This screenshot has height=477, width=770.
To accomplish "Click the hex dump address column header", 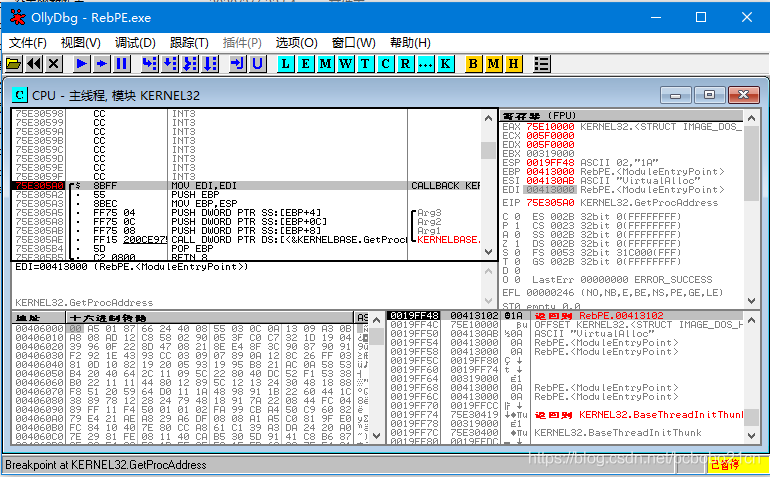I will (x=38, y=317).
